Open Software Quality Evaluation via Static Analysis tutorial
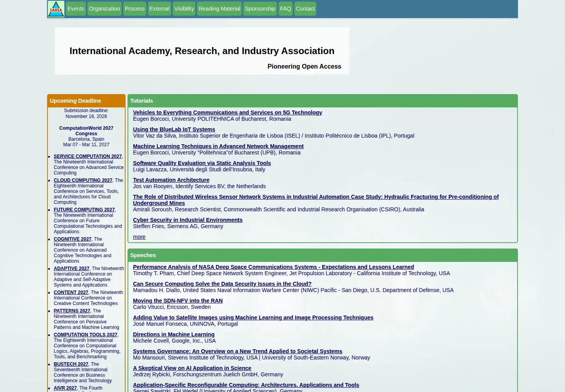The image size is (565, 392). click(x=202, y=163)
